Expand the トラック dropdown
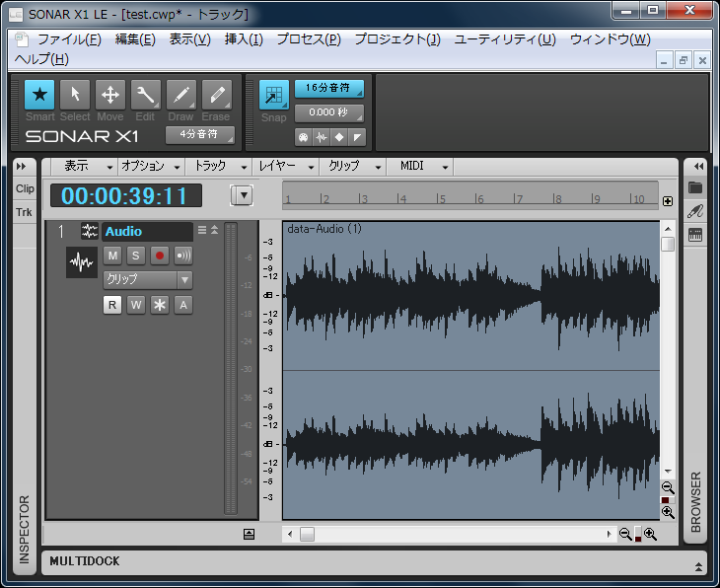This screenshot has width=720, height=588. click(219, 167)
